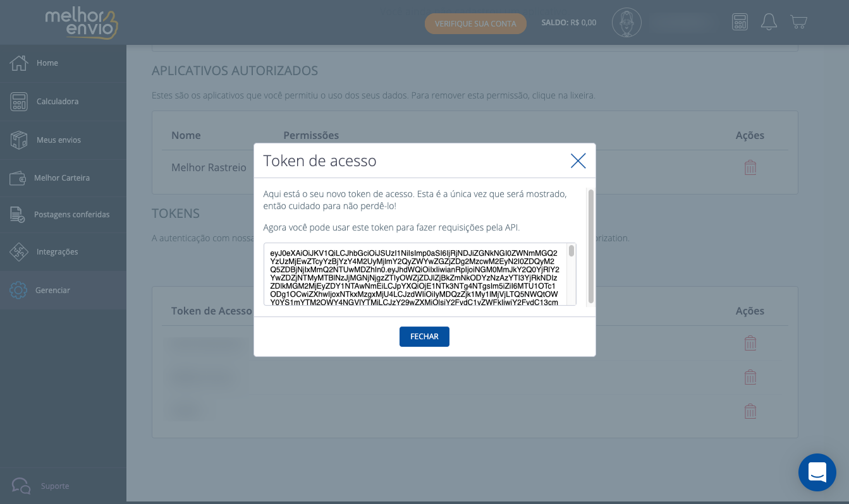Delete the first token with trash icon
The width and height of the screenshot is (849, 504).
click(750, 344)
